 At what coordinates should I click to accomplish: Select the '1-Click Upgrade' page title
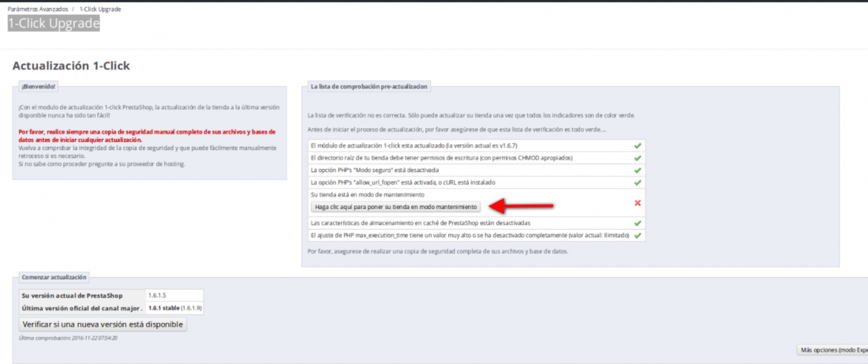point(54,23)
